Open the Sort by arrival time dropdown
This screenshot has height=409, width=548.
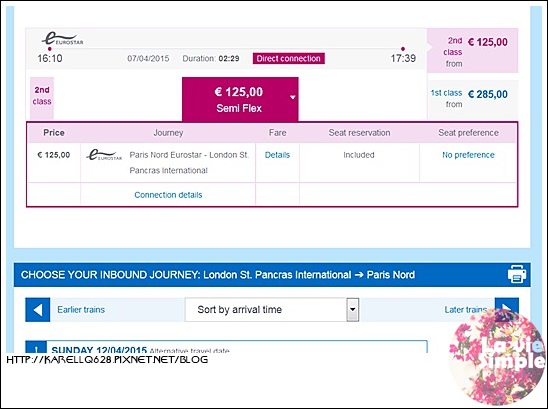click(272, 310)
